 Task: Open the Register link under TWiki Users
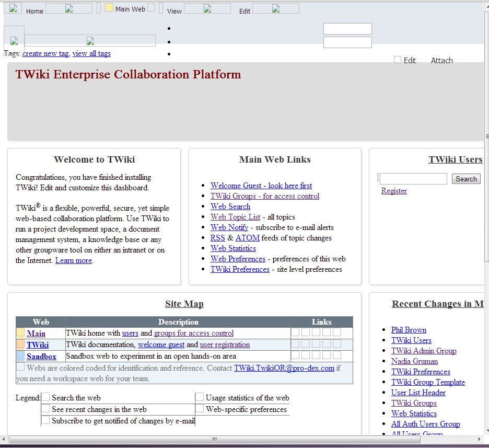coord(394,191)
